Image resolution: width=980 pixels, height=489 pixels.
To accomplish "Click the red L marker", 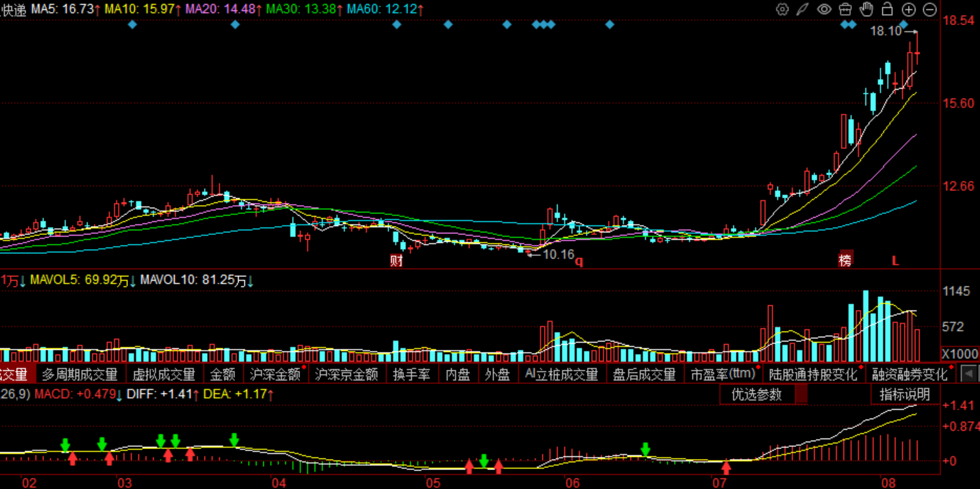I will (895, 261).
